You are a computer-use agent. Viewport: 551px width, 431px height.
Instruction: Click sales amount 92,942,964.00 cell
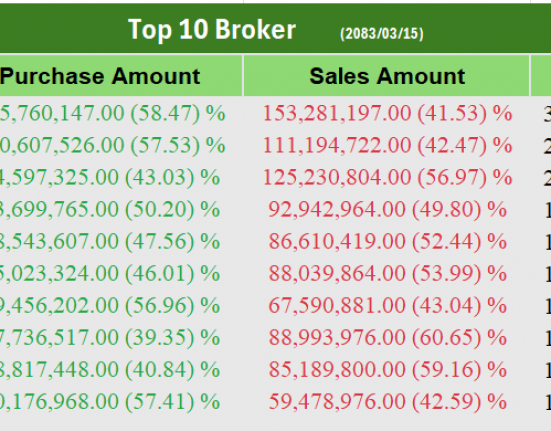[387, 209]
